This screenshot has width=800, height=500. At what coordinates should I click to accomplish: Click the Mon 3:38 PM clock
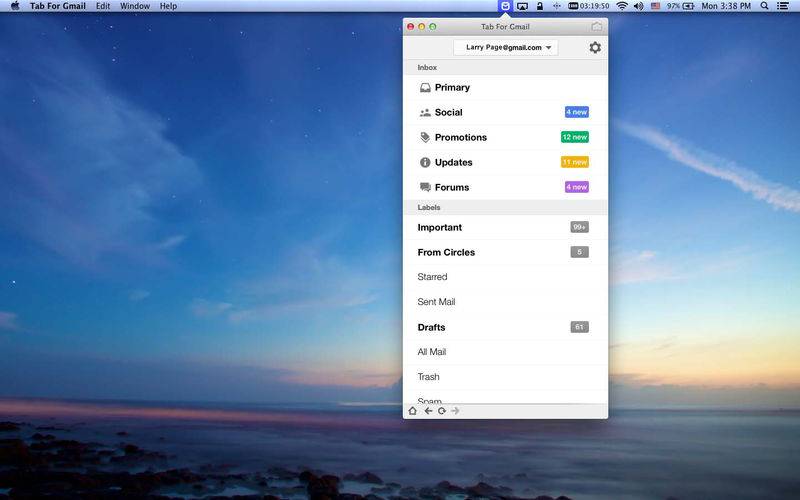click(x=726, y=6)
